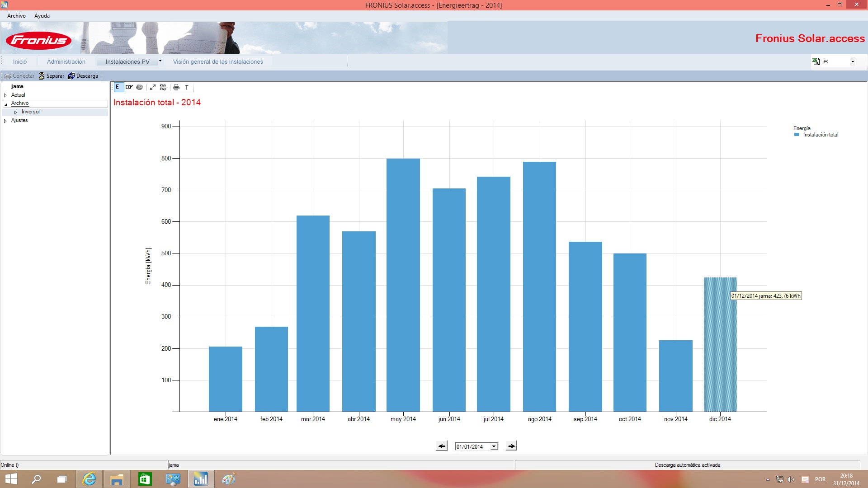This screenshot has width=868, height=488.
Task: Click the Fronius logo in the banner
Action: point(38,41)
